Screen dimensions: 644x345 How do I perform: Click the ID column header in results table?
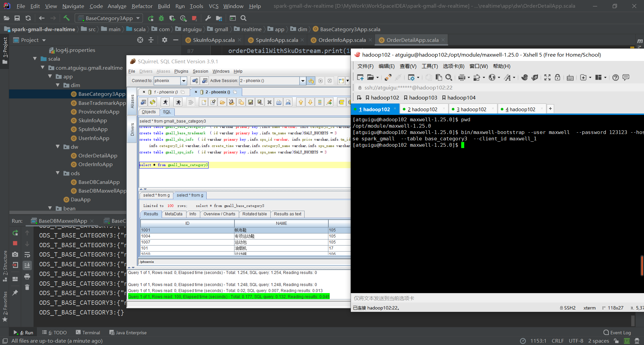point(187,223)
